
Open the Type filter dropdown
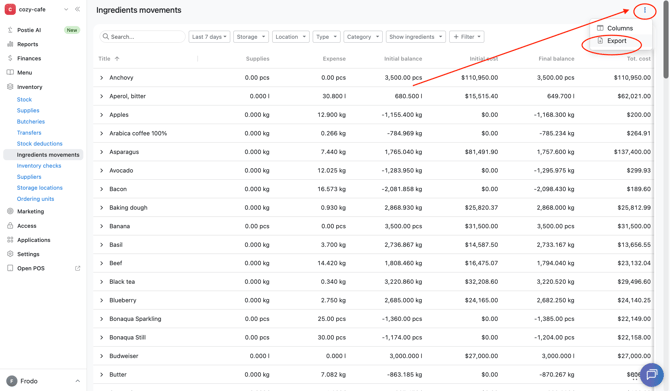pyautogui.click(x=326, y=37)
